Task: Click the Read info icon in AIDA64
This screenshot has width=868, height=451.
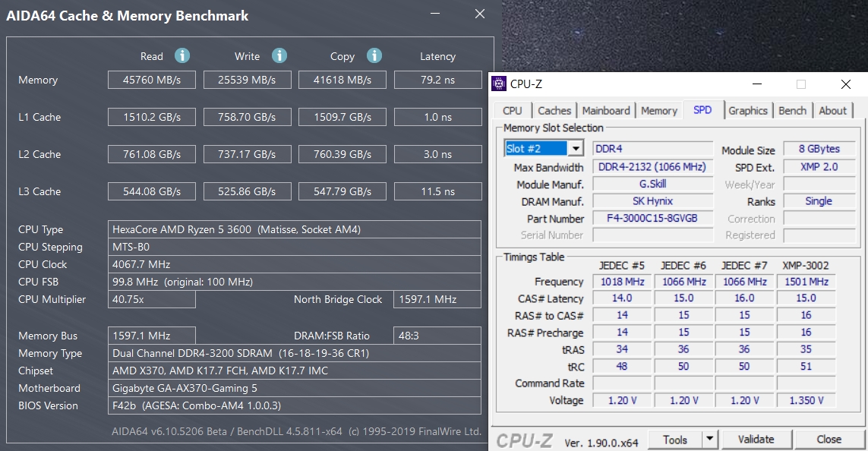Action: (182, 55)
